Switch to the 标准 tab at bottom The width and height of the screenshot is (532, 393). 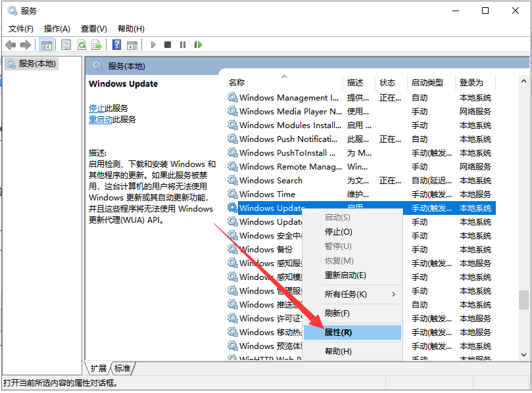point(122,368)
